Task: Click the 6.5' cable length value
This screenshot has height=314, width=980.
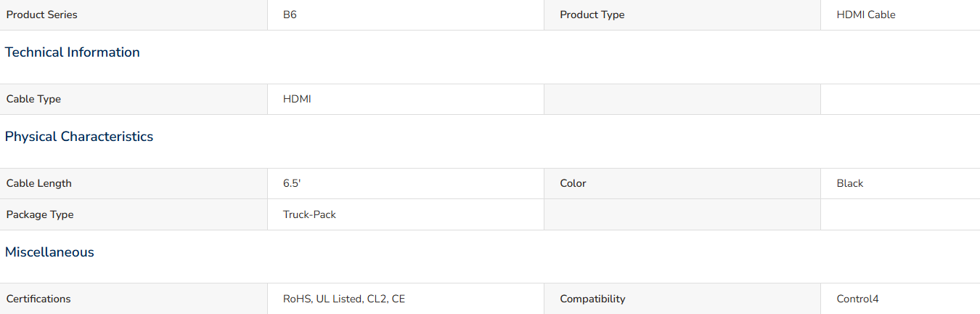Action: (x=292, y=183)
